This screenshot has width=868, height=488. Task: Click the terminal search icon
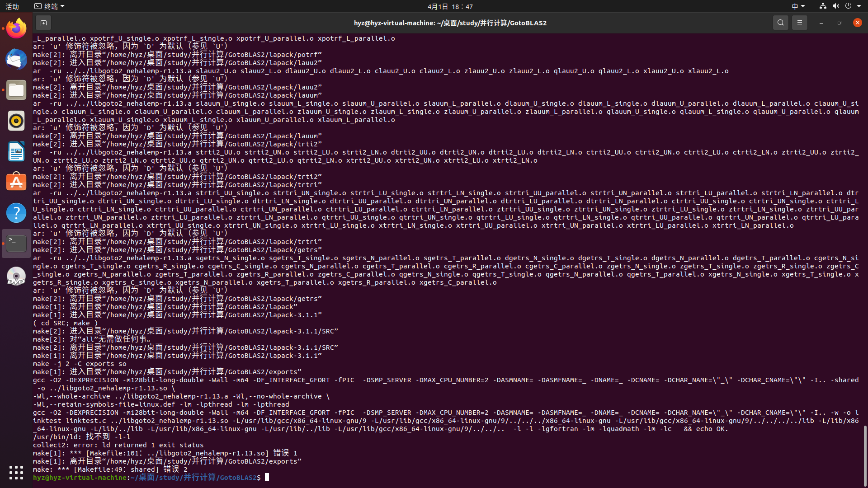tap(780, 23)
